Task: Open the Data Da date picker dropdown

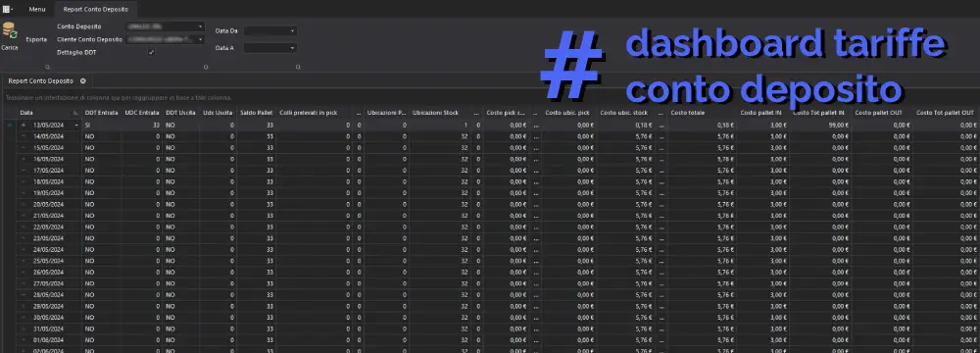Action: [292, 30]
